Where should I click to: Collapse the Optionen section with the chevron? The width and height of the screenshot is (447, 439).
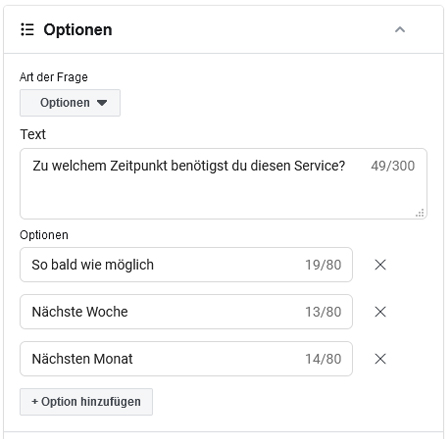click(x=400, y=30)
